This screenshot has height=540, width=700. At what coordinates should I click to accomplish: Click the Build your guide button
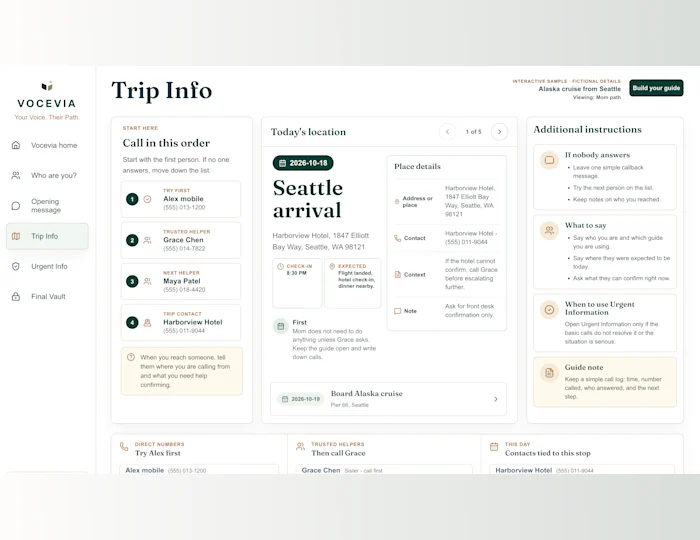656,88
